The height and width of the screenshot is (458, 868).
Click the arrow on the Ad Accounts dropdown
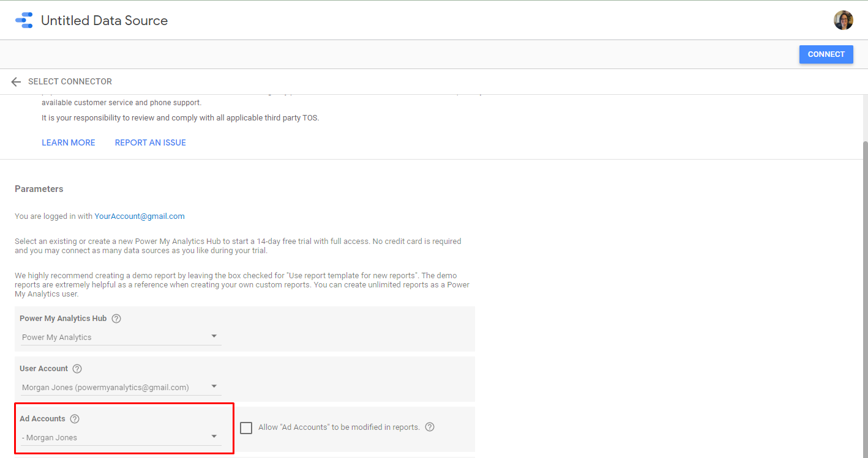[x=214, y=437]
